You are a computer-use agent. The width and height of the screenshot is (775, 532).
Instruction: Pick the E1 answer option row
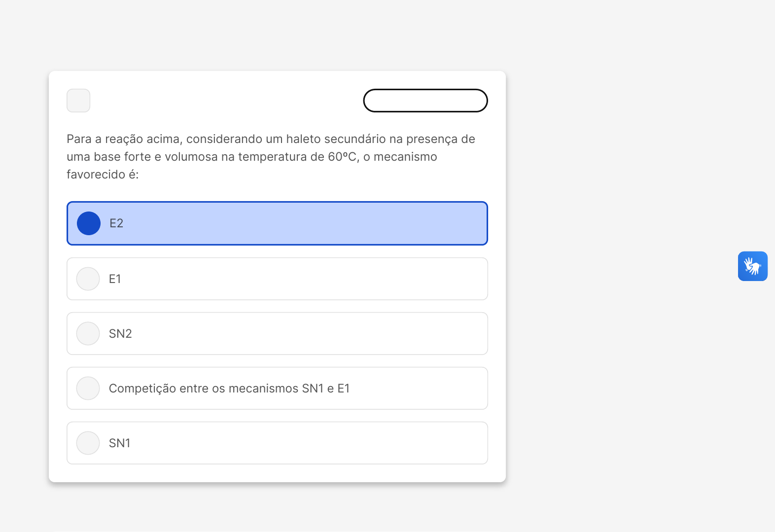pos(296,279)
